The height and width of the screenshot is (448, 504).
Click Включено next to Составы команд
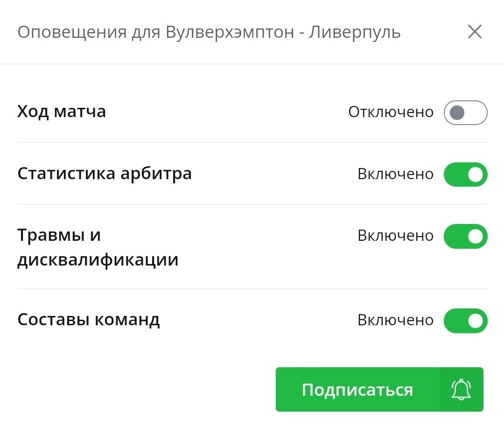click(395, 320)
